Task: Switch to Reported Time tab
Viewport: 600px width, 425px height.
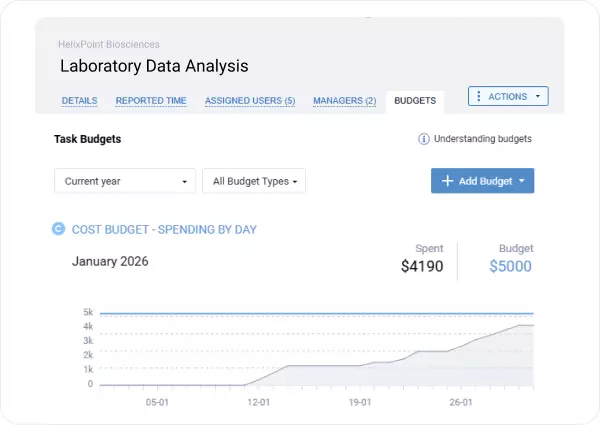Action: (x=151, y=101)
